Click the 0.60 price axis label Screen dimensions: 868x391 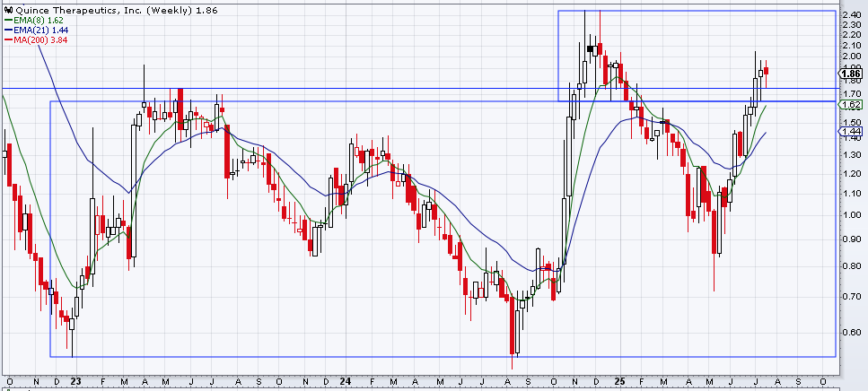tap(853, 333)
